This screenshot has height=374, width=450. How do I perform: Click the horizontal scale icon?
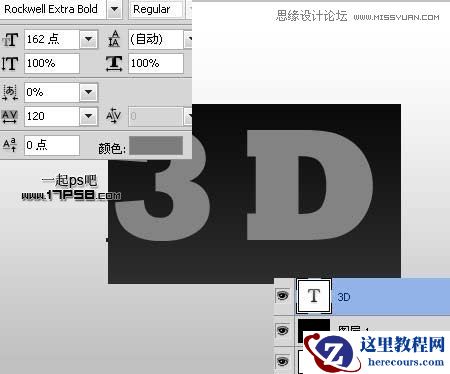[x=114, y=63]
